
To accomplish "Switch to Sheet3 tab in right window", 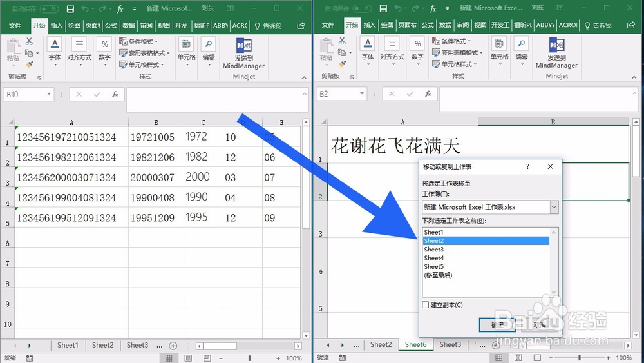I will pos(451,345).
